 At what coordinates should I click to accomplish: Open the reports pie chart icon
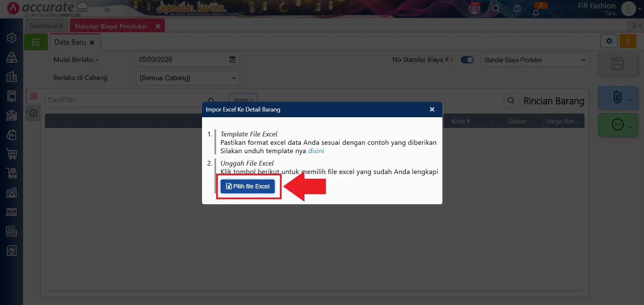point(12,250)
